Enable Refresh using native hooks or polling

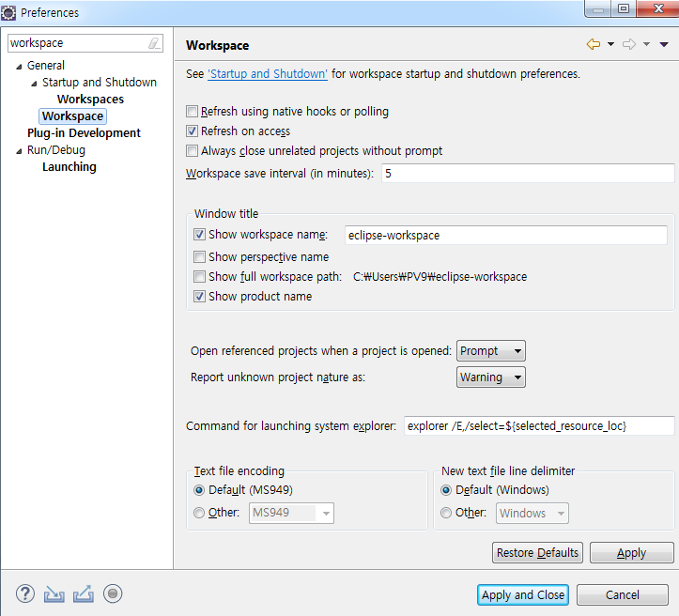click(193, 111)
